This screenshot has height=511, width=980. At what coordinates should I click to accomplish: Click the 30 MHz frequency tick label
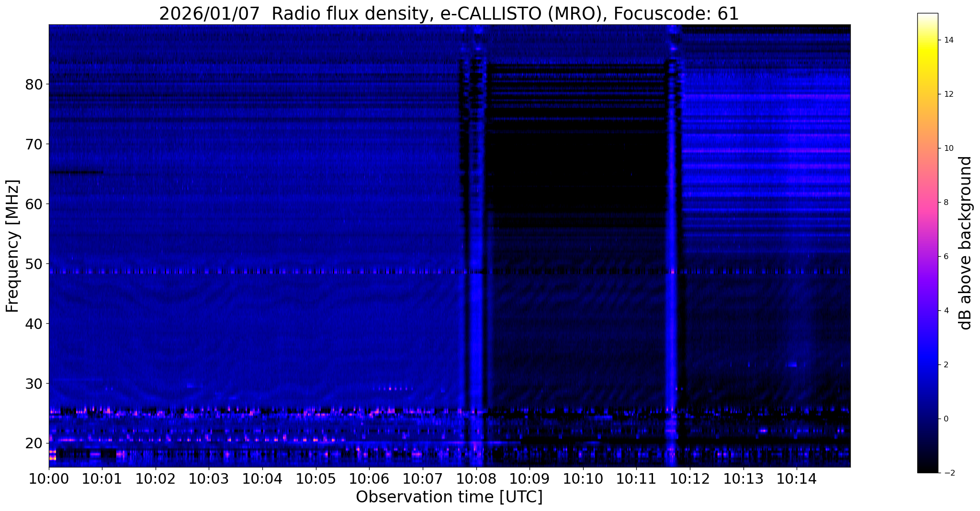(34, 384)
